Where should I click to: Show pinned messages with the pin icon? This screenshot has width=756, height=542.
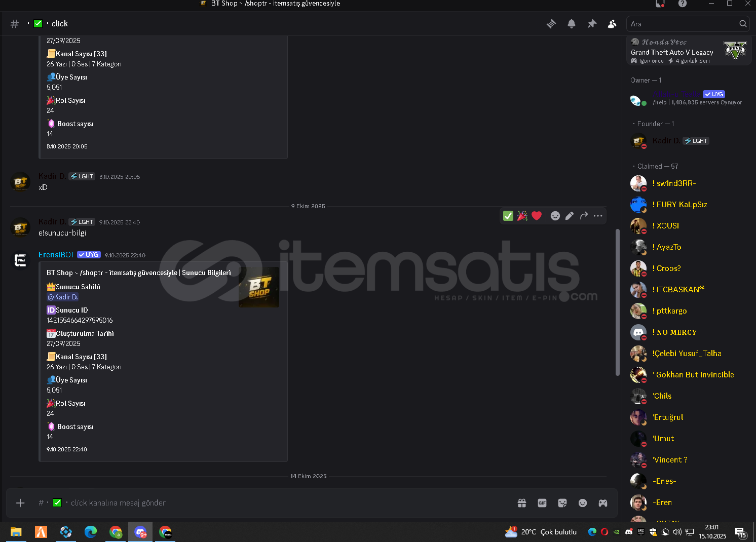coord(592,24)
